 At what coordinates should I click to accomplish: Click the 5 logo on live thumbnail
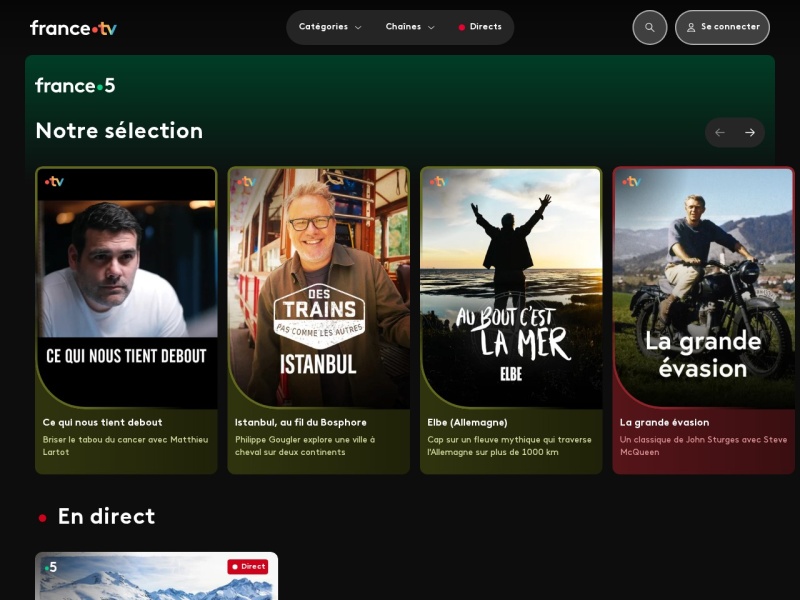click(x=51, y=567)
